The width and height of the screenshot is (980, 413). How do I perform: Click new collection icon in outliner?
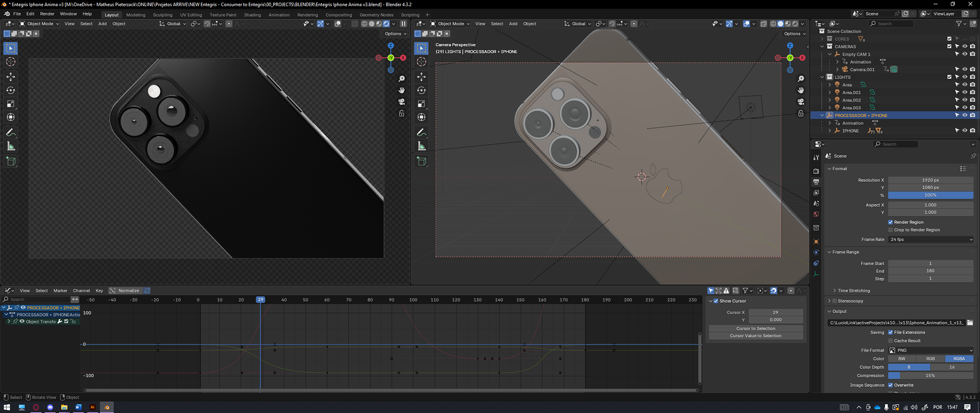pyautogui.click(x=973, y=23)
